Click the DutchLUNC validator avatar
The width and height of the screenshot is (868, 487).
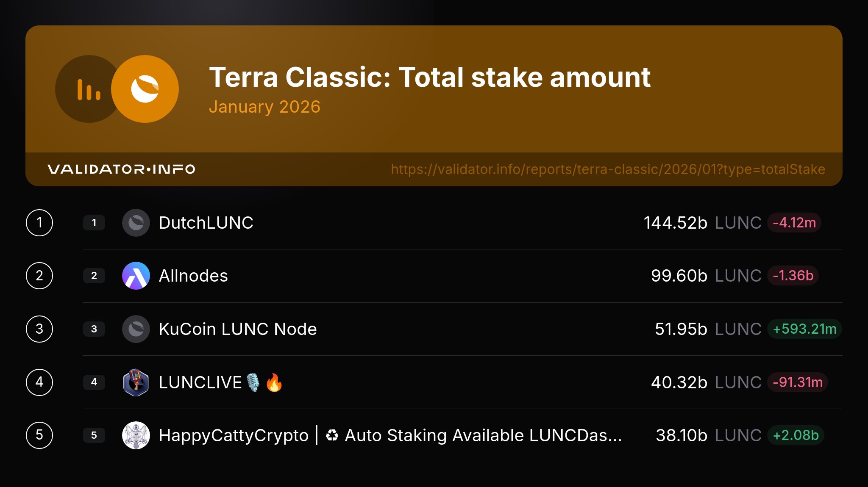[x=136, y=223]
